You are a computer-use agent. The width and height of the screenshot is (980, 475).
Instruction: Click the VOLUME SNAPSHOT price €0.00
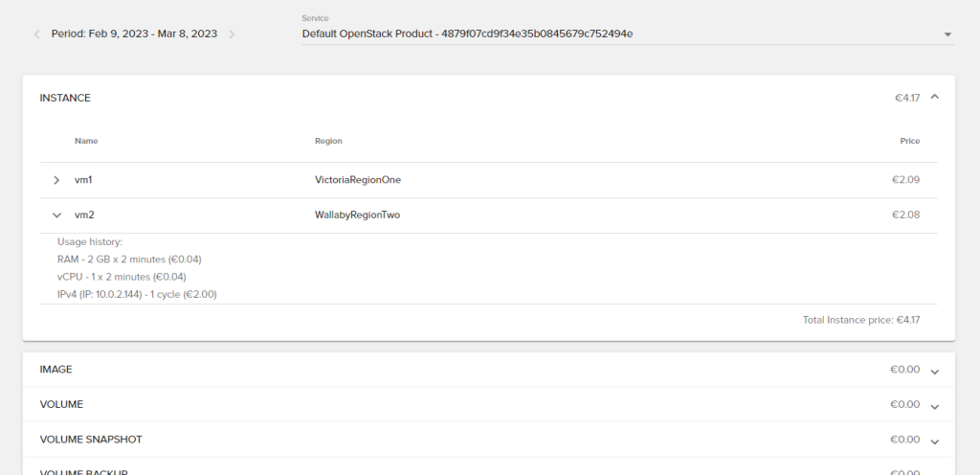point(905,440)
